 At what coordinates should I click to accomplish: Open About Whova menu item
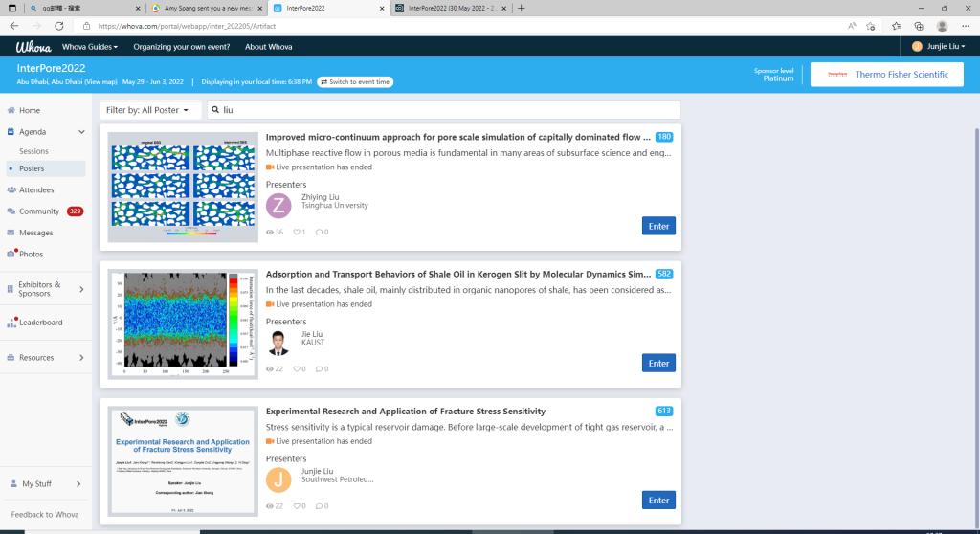point(268,46)
